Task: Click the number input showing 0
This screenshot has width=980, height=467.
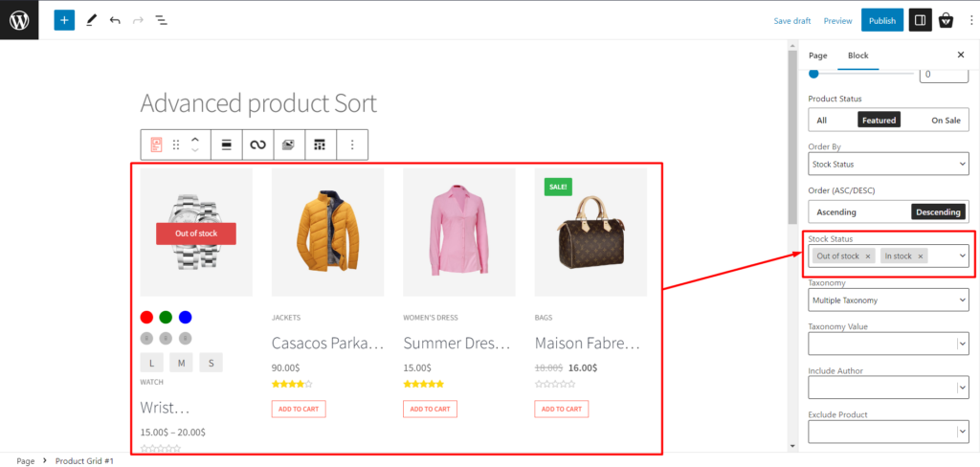Action: click(944, 75)
